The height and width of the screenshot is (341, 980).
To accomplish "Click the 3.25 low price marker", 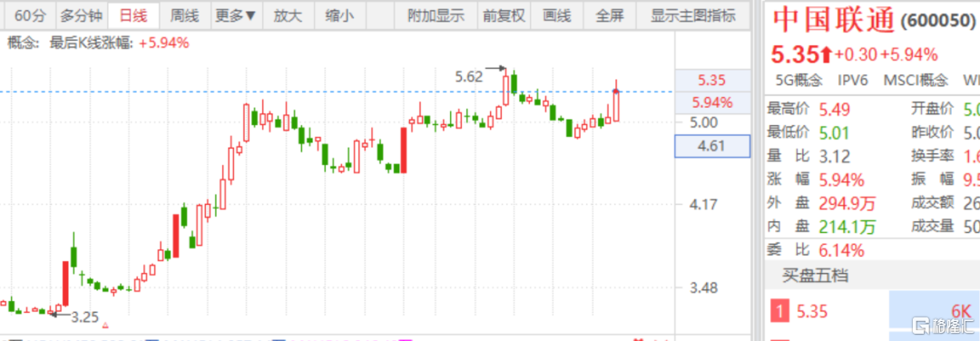I will (x=84, y=317).
